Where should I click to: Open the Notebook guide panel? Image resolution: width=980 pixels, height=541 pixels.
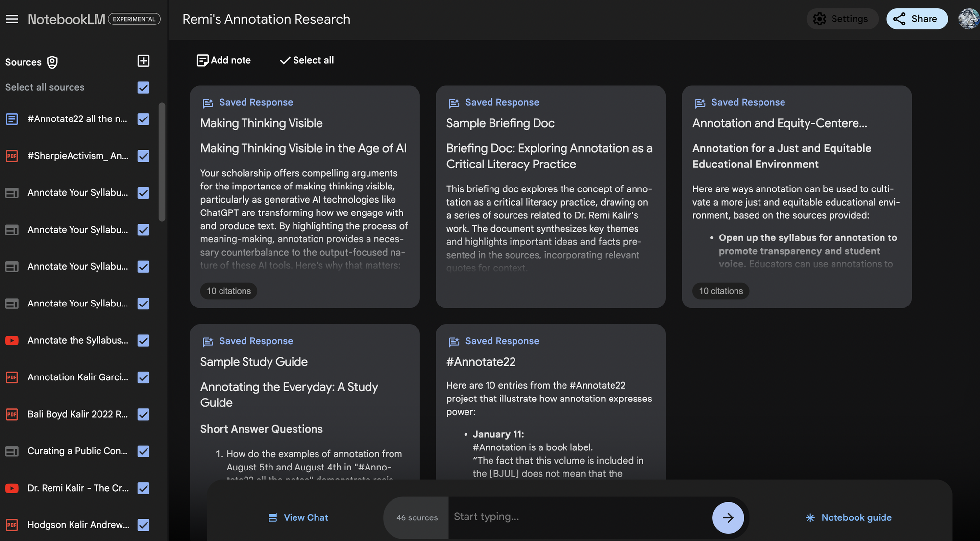849,517
